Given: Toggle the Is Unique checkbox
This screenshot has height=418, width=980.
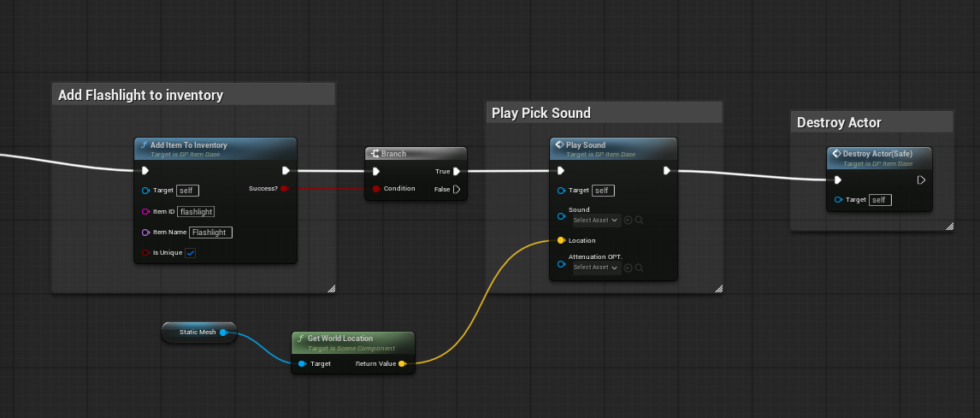Looking at the screenshot, I should (x=191, y=253).
